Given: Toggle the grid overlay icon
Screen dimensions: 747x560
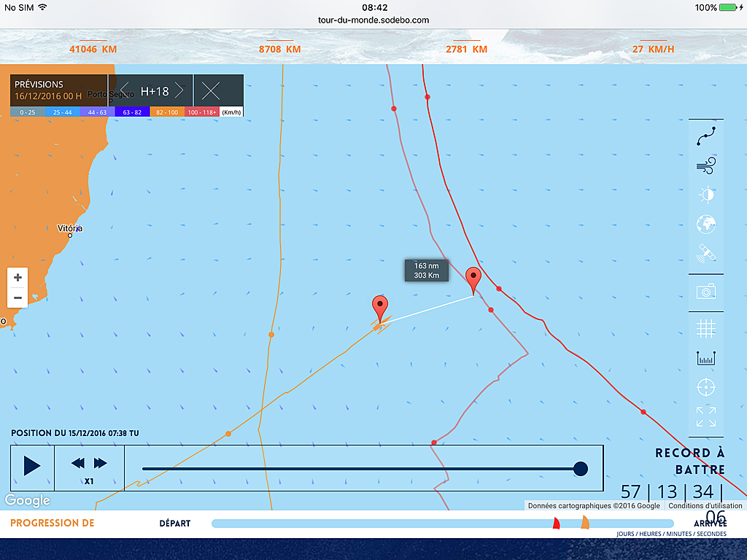Looking at the screenshot, I should [706, 329].
